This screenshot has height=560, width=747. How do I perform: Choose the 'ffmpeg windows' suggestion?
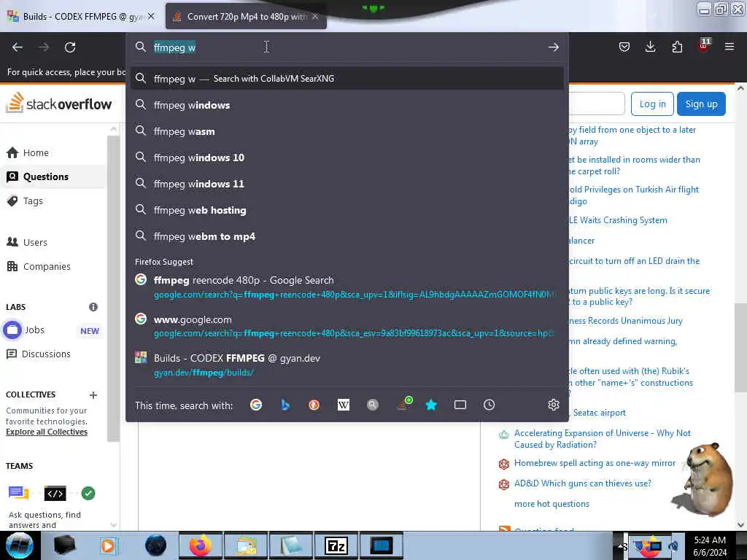click(x=347, y=105)
